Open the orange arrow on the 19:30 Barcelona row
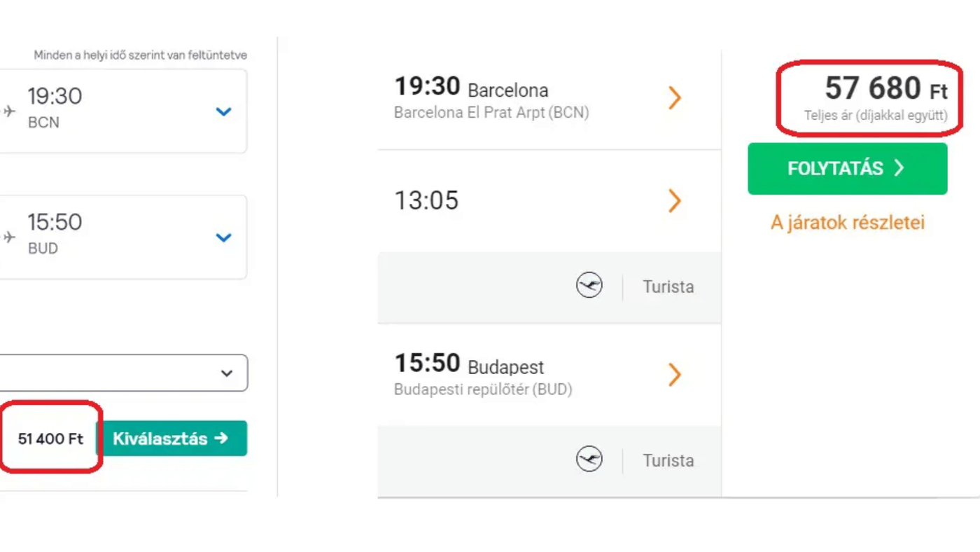 point(674,98)
